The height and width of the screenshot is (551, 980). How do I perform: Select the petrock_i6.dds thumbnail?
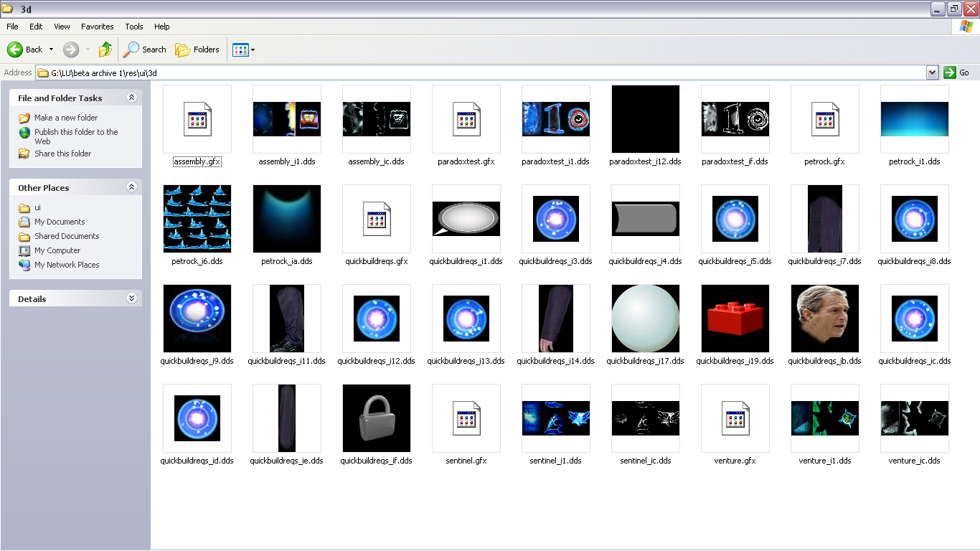[197, 219]
